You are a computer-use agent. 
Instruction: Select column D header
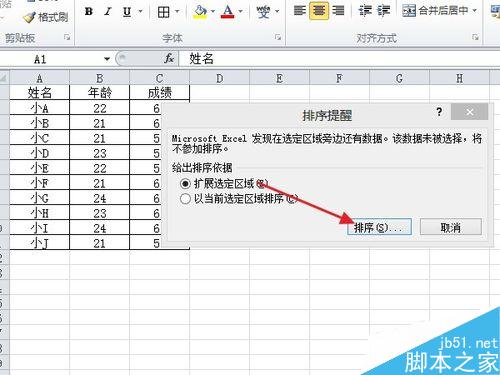(219, 78)
